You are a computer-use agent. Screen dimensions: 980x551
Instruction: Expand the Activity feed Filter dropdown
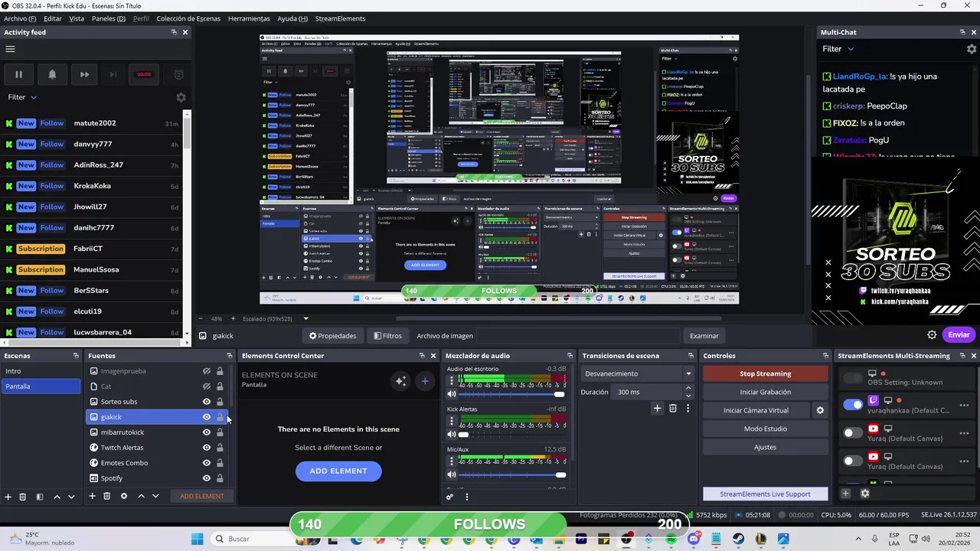click(22, 97)
